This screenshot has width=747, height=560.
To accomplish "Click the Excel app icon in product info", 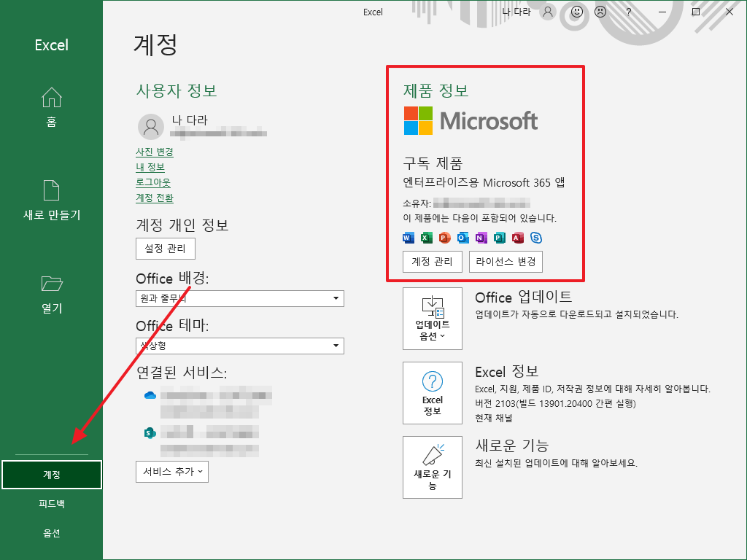I will 426,238.
